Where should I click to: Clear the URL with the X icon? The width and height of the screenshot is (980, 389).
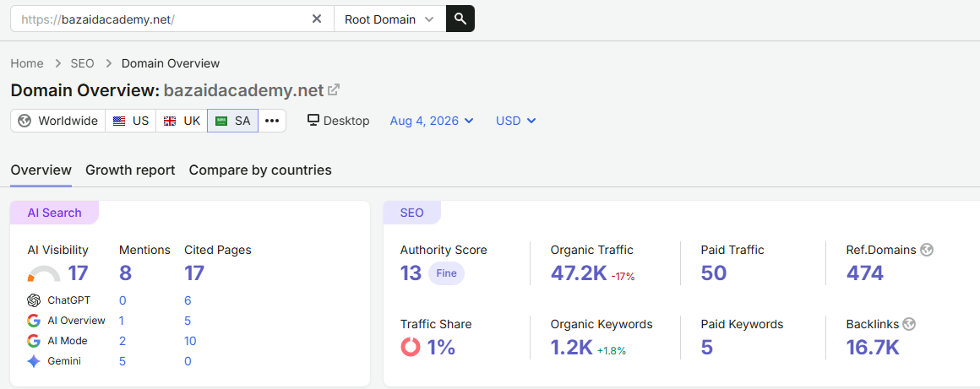pos(317,19)
